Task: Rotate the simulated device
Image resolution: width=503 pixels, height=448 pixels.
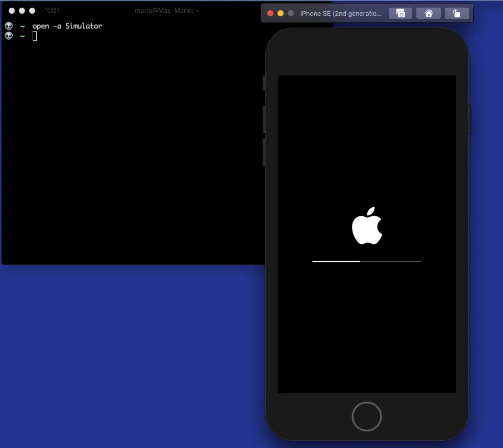Action: pyautogui.click(x=457, y=13)
